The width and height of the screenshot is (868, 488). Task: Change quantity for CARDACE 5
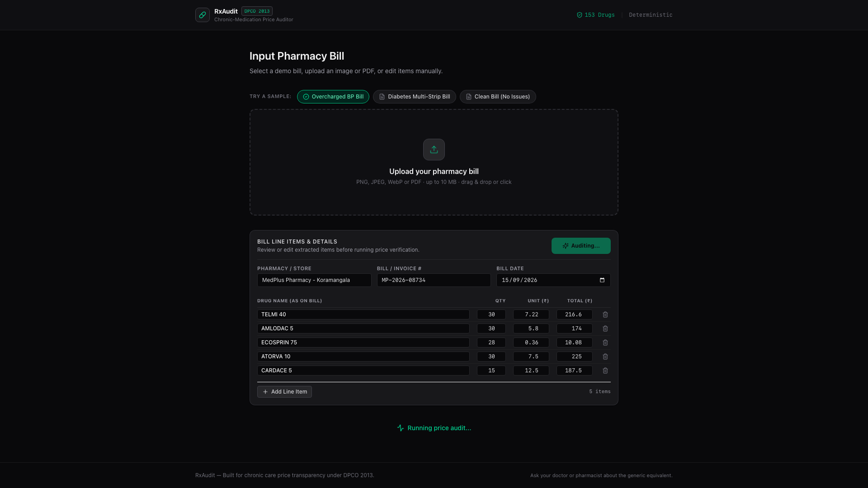click(x=491, y=371)
